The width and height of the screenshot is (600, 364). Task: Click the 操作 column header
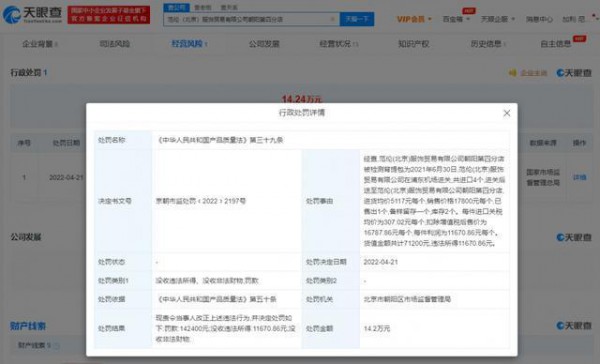coord(579,143)
